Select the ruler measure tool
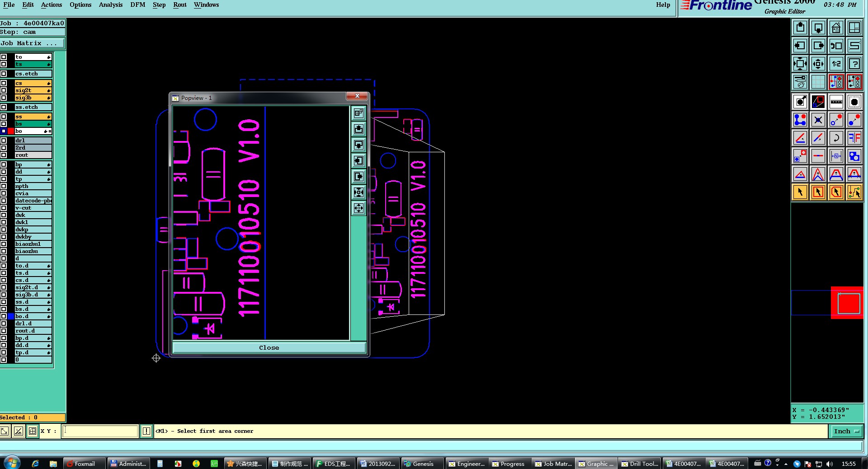This screenshot has width=868, height=469. tap(836, 102)
